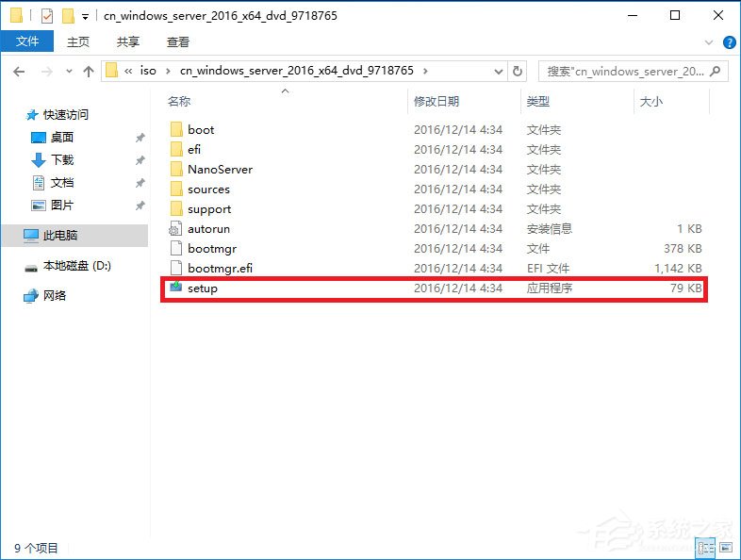Select the bootmgr.efi file icon
This screenshot has height=560, width=741.
[175, 268]
